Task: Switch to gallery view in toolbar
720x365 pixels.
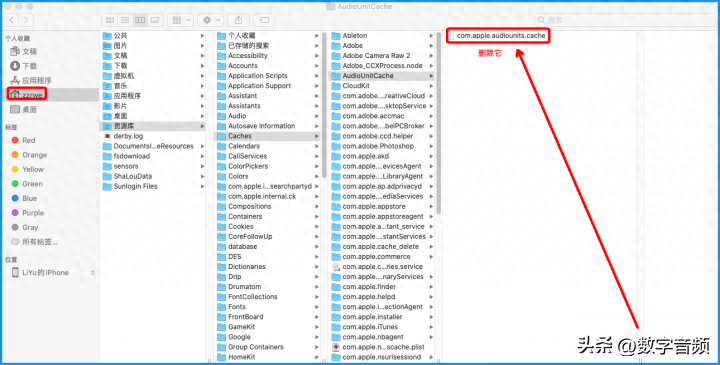Action: tap(155, 20)
